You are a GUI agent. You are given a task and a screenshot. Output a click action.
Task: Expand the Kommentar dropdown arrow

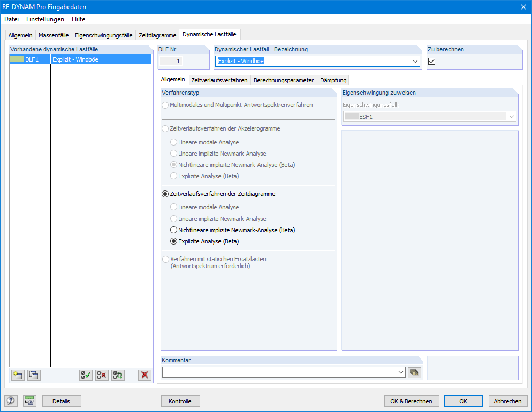(401, 372)
